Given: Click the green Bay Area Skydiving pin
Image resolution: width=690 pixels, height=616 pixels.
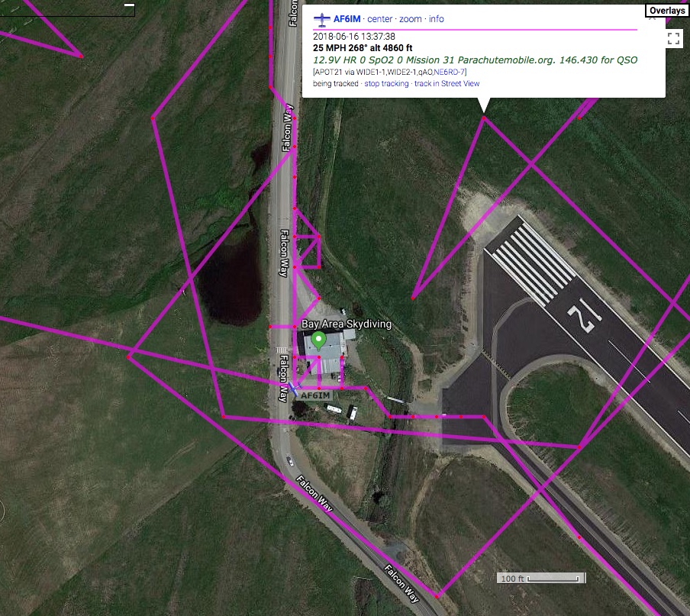Looking at the screenshot, I should tap(320, 341).
